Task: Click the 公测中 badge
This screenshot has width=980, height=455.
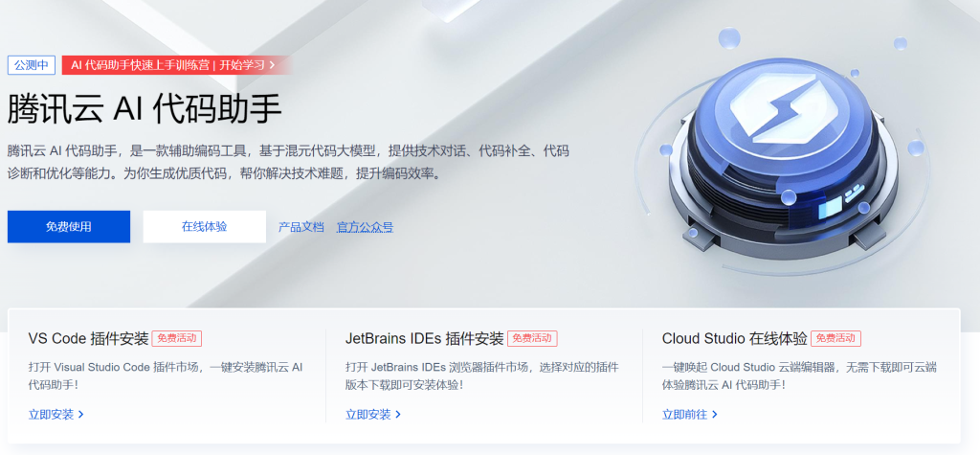Action: click(x=32, y=65)
